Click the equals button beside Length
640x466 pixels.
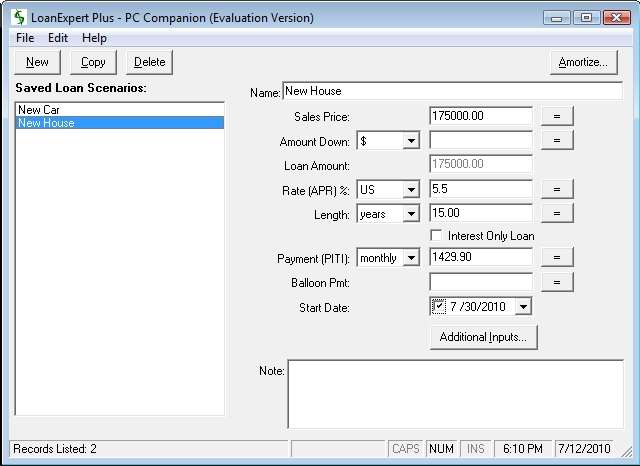coord(557,213)
